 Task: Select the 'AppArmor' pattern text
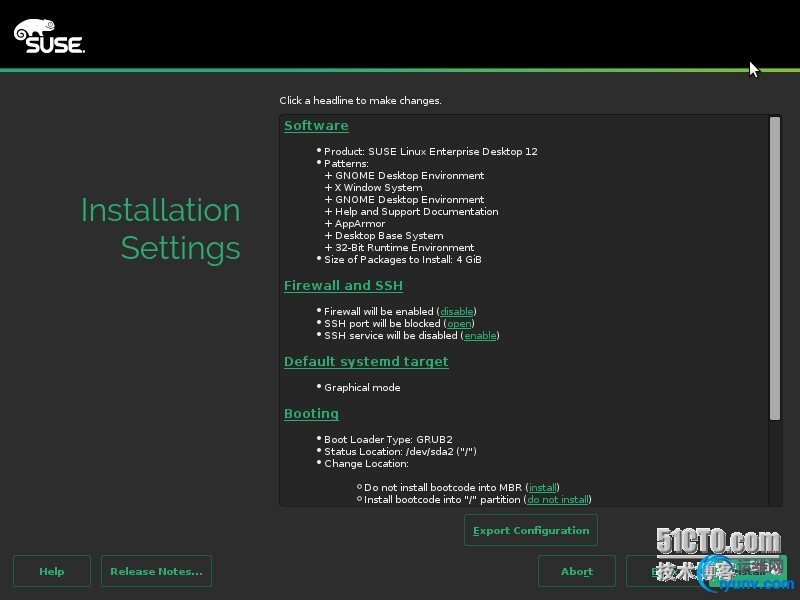coord(360,223)
